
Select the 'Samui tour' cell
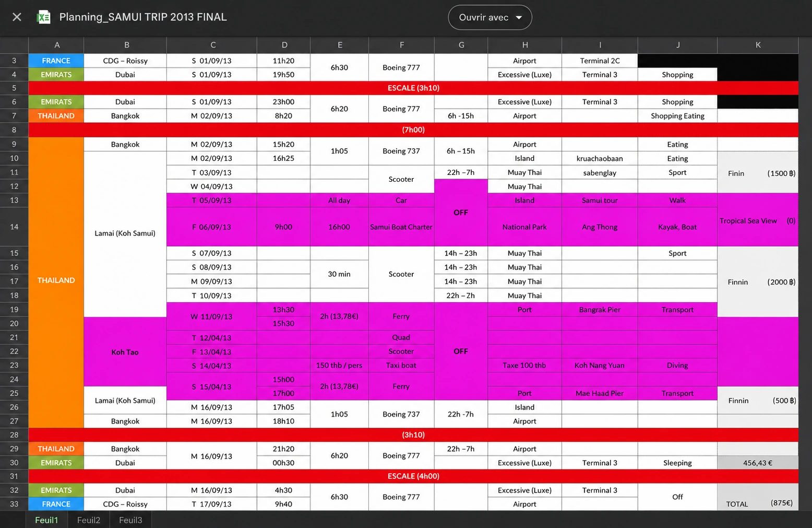coord(600,200)
